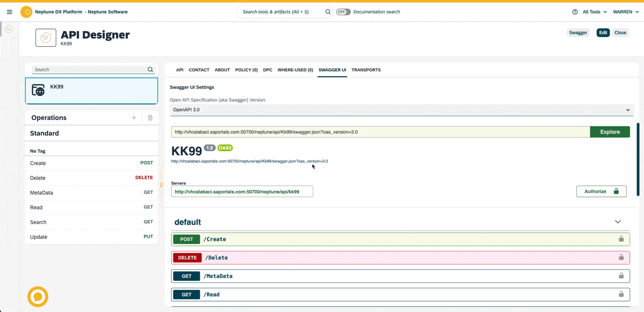Click the API list Search field

(89, 70)
